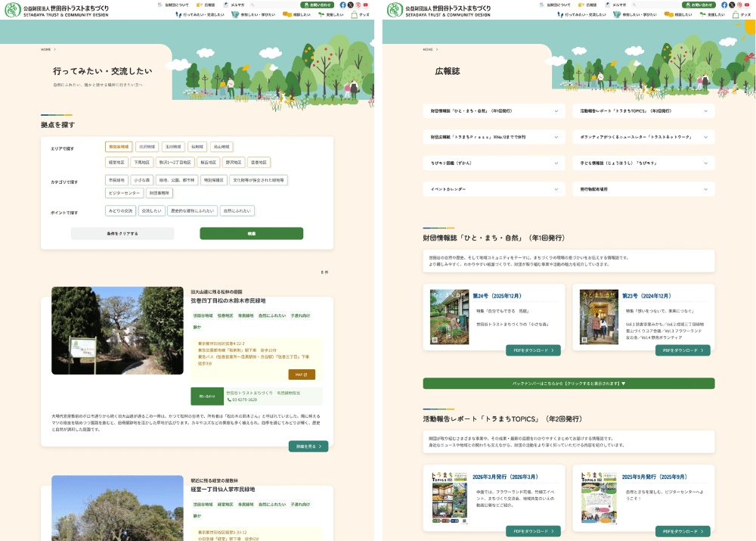Click the green 検索 search button
Image resolution: width=756 pixels, height=541 pixels.
[252, 234]
